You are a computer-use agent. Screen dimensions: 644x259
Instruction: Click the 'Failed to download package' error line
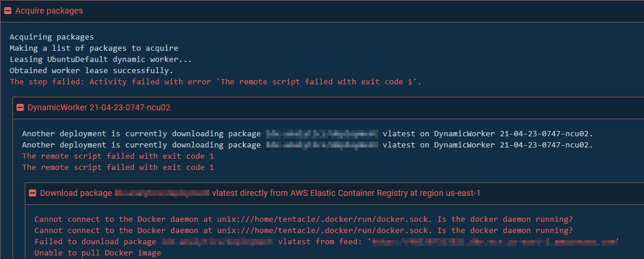(x=326, y=241)
